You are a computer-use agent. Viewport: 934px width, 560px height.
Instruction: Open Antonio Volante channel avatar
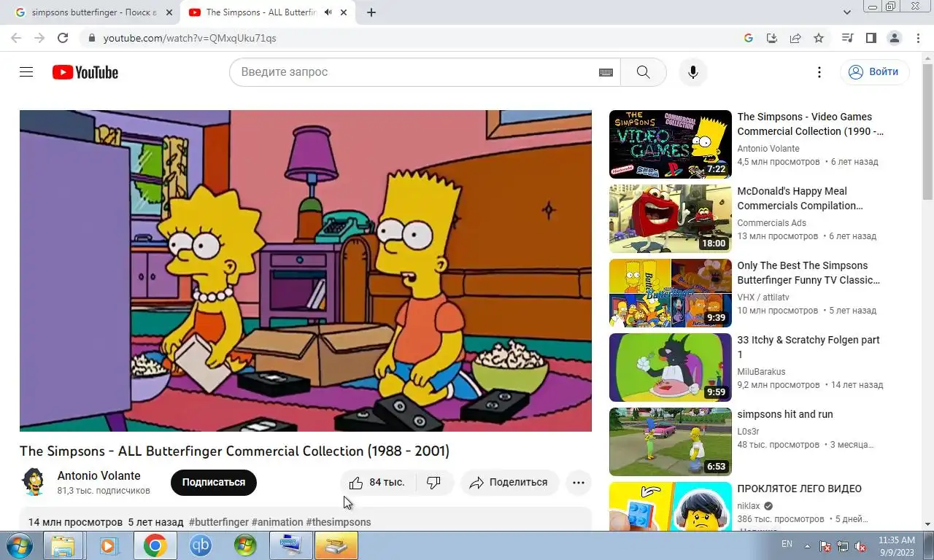pyautogui.click(x=34, y=482)
